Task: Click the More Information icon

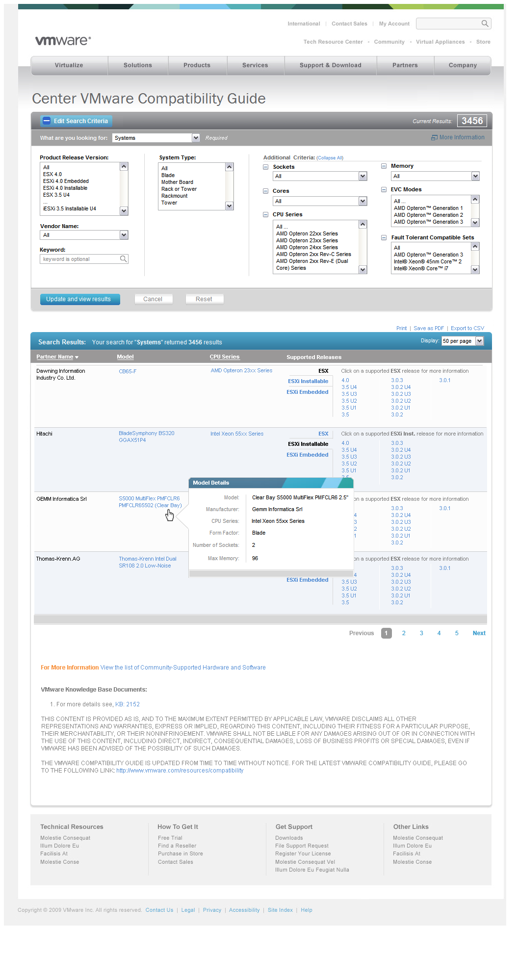Action: (x=434, y=138)
